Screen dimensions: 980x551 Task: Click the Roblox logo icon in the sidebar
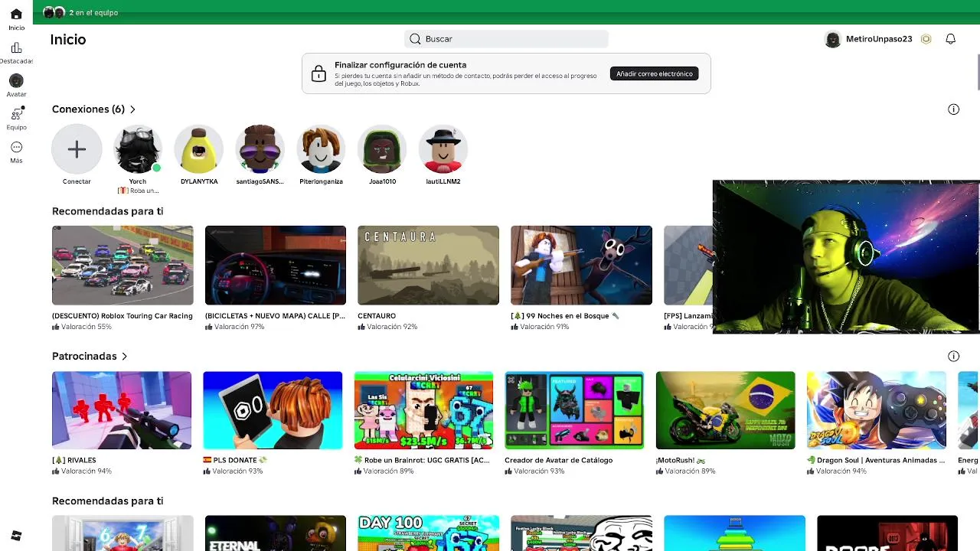[x=16, y=536]
